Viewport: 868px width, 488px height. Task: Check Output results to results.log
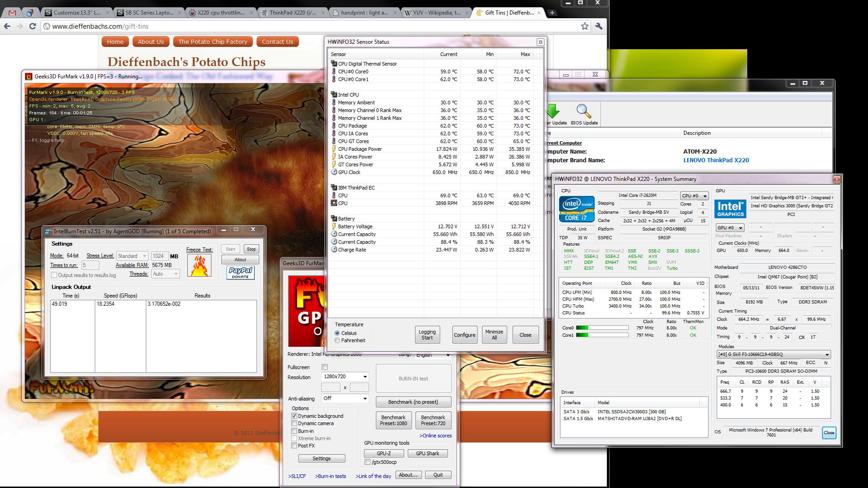54,275
